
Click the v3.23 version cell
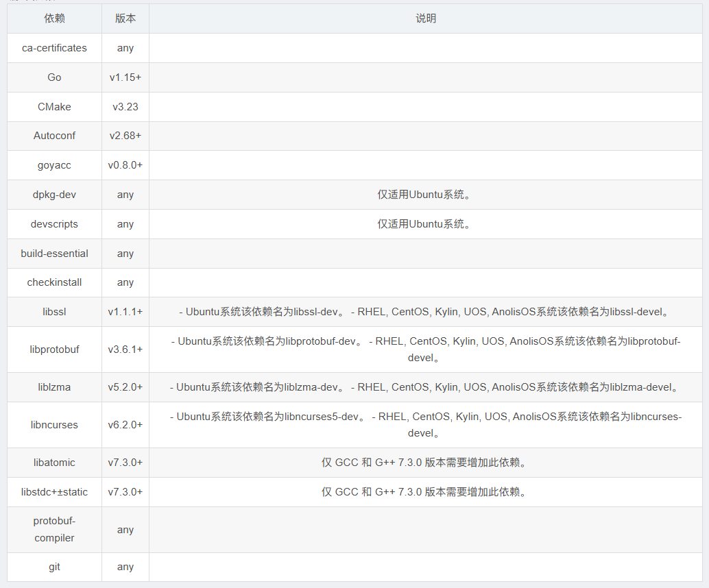[x=125, y=107]
